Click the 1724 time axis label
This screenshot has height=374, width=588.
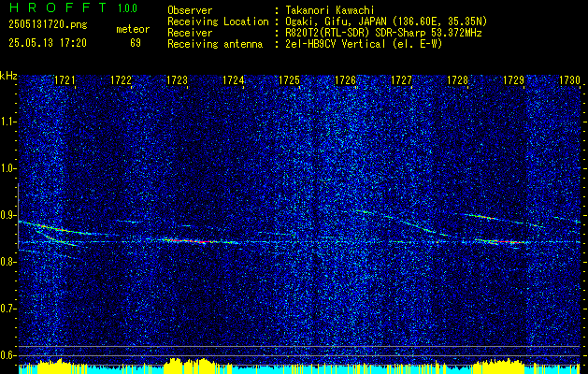point(234,80)
